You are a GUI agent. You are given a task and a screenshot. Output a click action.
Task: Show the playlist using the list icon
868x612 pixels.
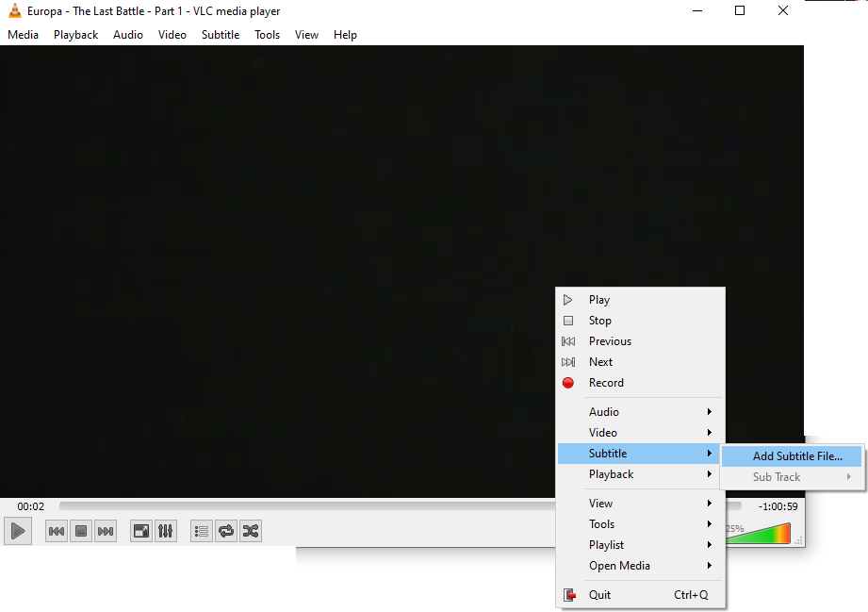201,531
